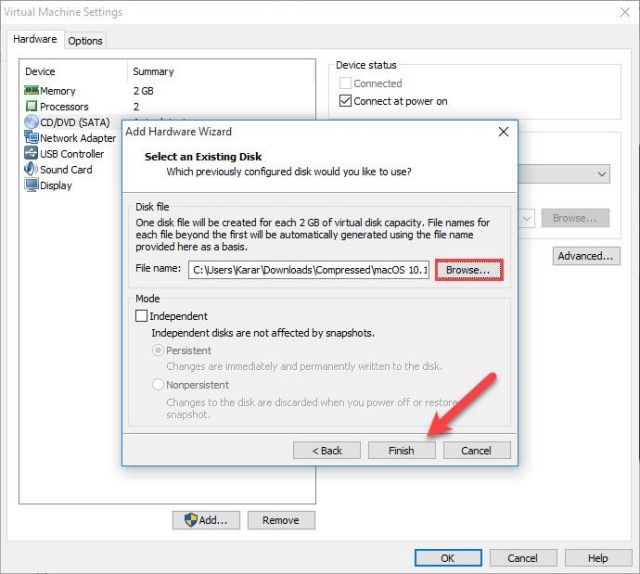
Task: Select the Network Adapter icon
Action: pyautogui.click(x=31, y=137)
